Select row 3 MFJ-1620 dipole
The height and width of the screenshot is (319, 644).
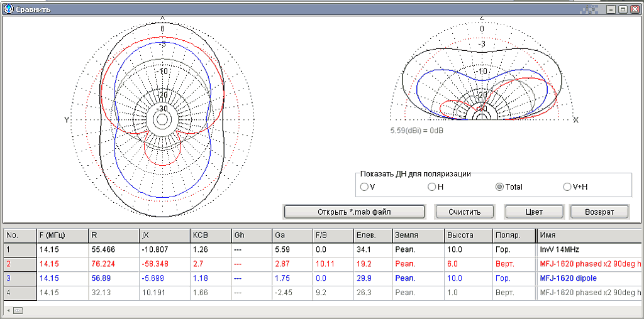click(x=323, y=278)
